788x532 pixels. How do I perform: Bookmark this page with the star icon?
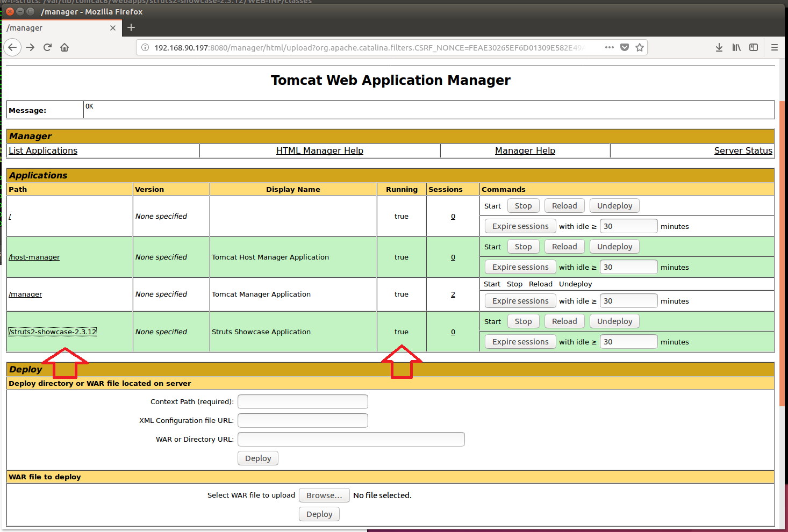640,47
